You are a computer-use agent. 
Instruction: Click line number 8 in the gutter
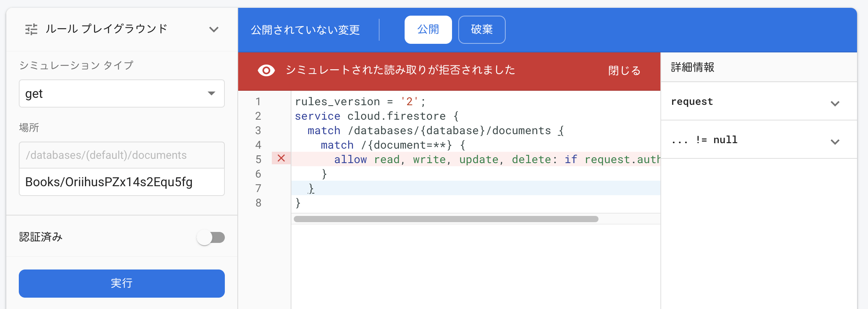click(258, 203)
